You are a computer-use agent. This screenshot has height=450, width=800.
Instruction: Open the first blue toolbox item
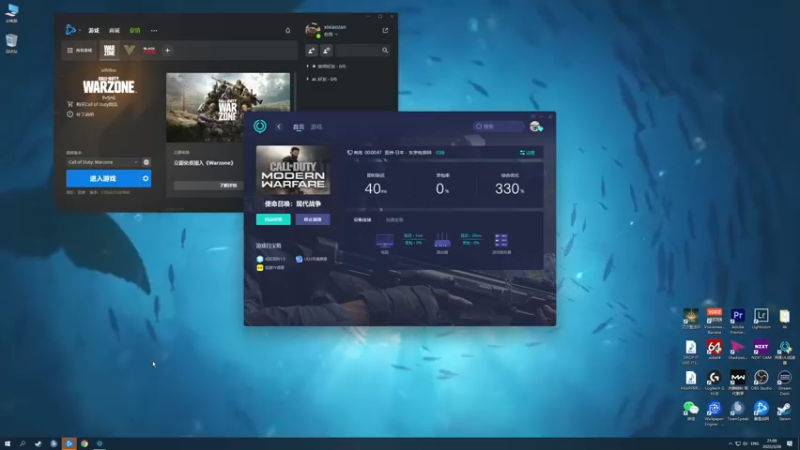(x=271, y=259)
